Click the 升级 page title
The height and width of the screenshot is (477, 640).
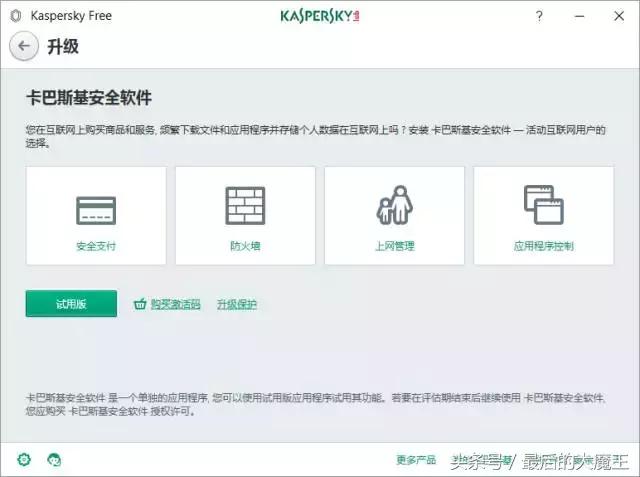pyautogui.click(x=63, y=47)
